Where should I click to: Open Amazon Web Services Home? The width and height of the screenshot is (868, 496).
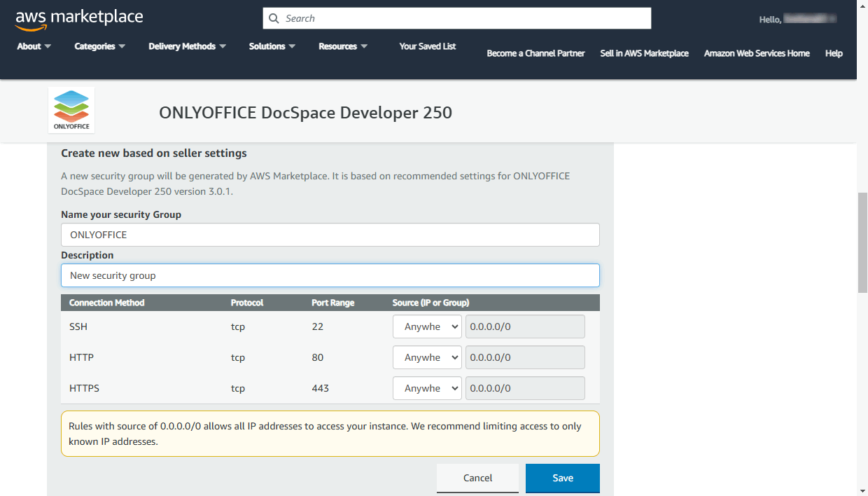[x=757, y=53]
